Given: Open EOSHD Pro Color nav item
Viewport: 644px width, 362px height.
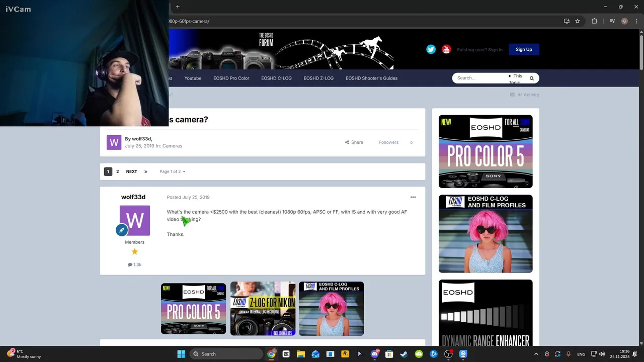Looking at the screenshot, I should (231, 78).
